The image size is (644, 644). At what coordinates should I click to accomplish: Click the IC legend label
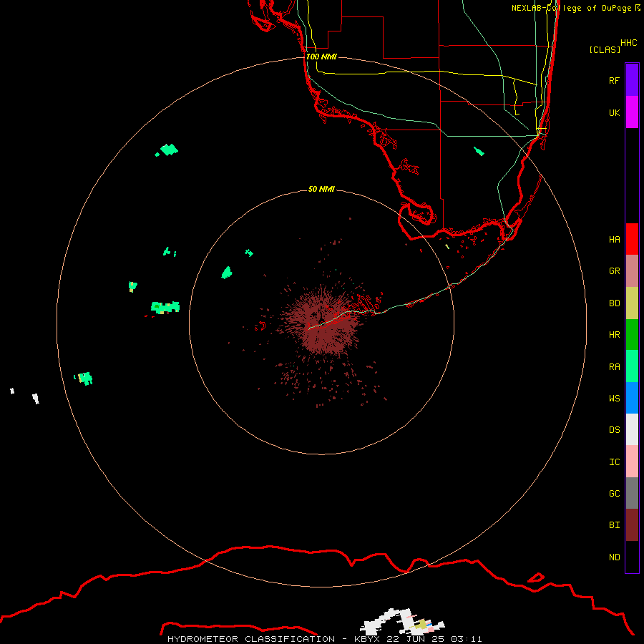pyautogui.click(x=614, y=462)
